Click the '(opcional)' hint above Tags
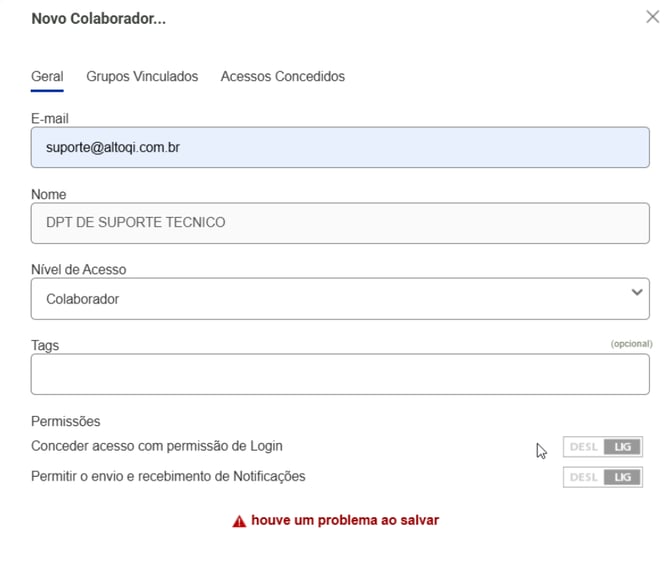The image size is (670, 561). (631, 344)
